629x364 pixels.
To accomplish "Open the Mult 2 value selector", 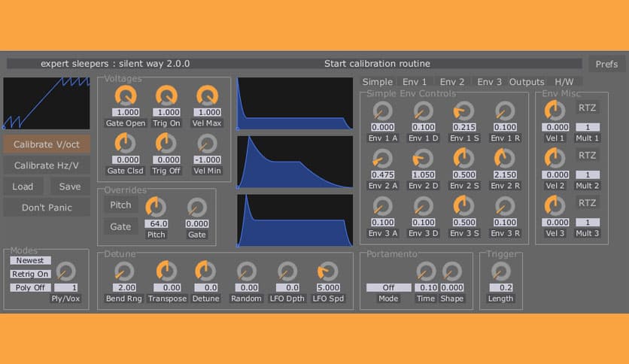I will 588,174.
